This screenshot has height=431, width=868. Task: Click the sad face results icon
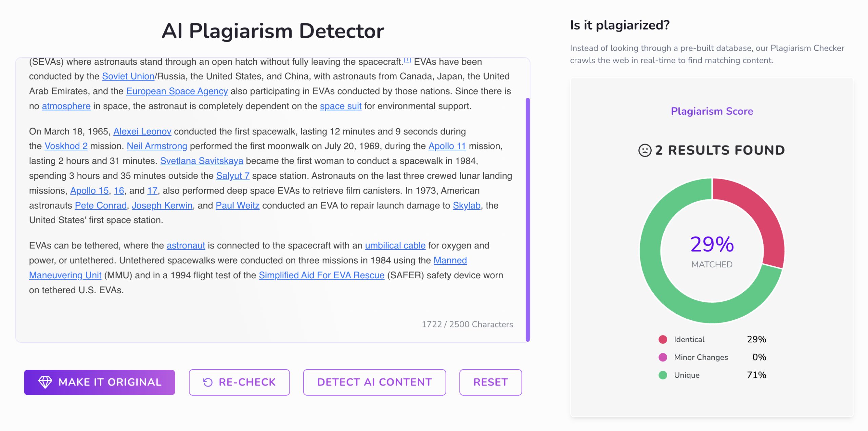[x=645, y=150]
